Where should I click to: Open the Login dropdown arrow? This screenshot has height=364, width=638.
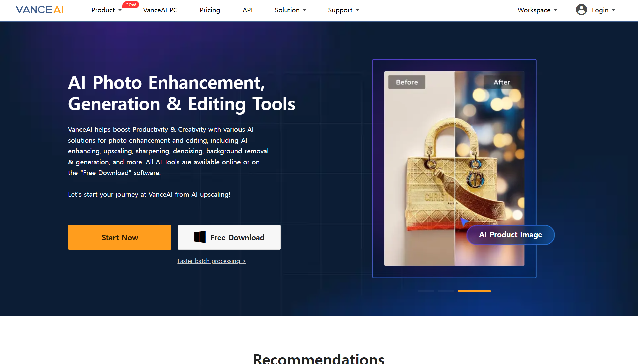613,10
